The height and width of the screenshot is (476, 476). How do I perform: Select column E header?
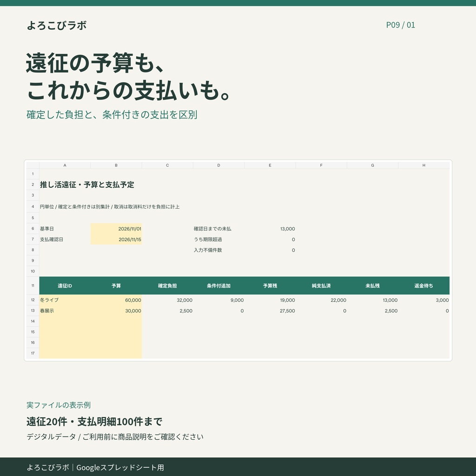[270, 165]
